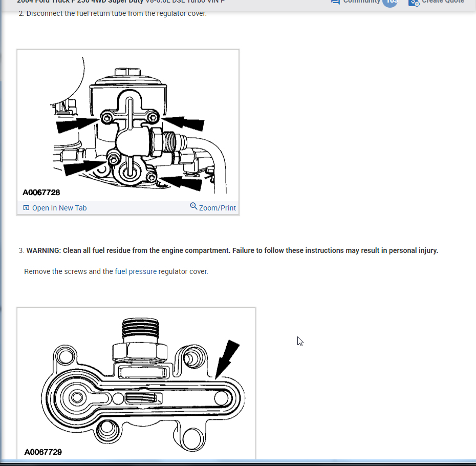Image resolution: width=476 pixels, height=466 pixels.
Task: Click the A0067728 figure label
Action: click(41, 193)
